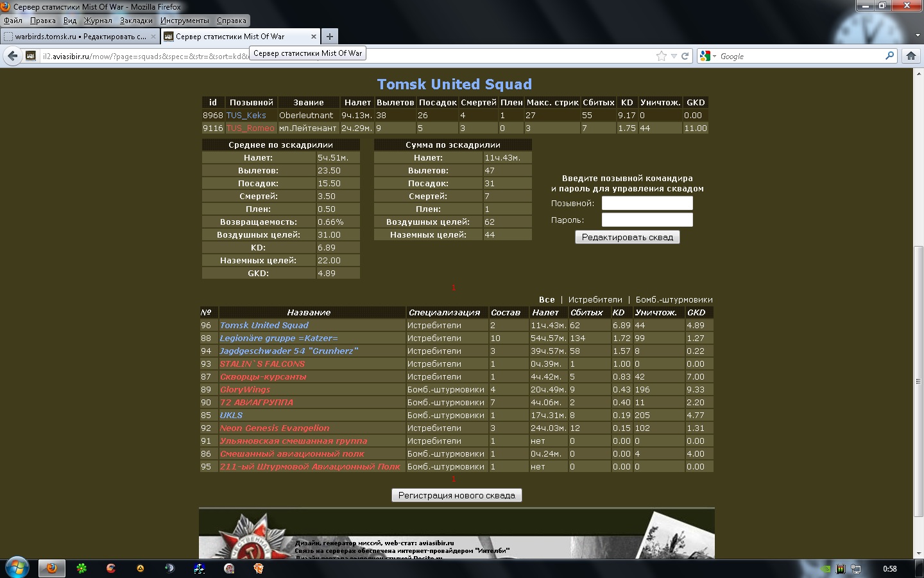Open a new tab with plus button
The image size is (924, 578).
click(x=329, y=37)
